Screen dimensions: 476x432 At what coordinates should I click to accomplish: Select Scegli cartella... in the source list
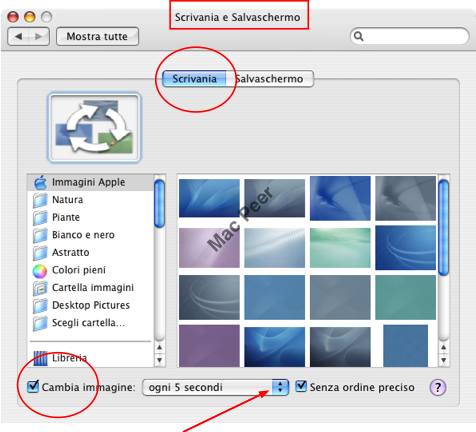(x=88, y=323)
